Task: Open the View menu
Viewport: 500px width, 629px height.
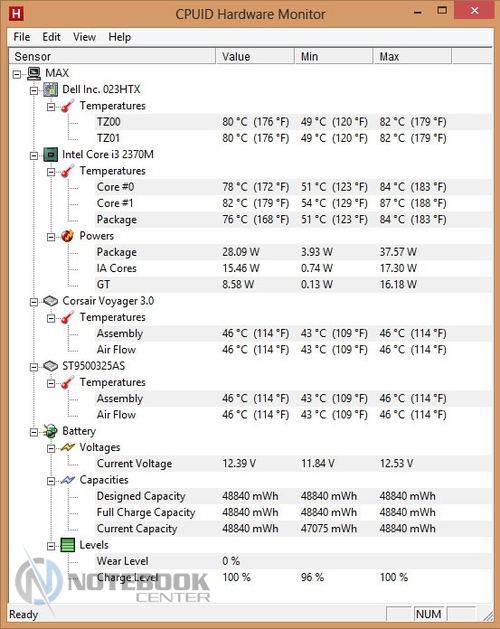Action: coord(84,37)
